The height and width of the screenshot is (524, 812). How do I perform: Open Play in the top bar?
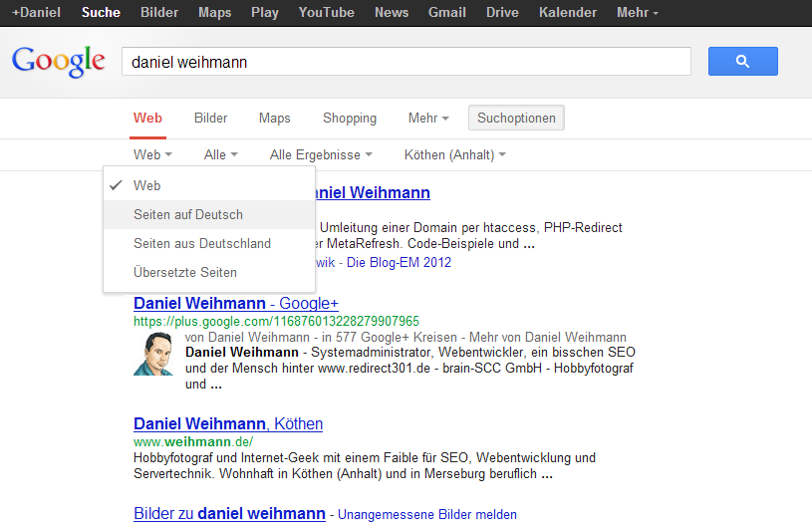click(x=265, y=12)
